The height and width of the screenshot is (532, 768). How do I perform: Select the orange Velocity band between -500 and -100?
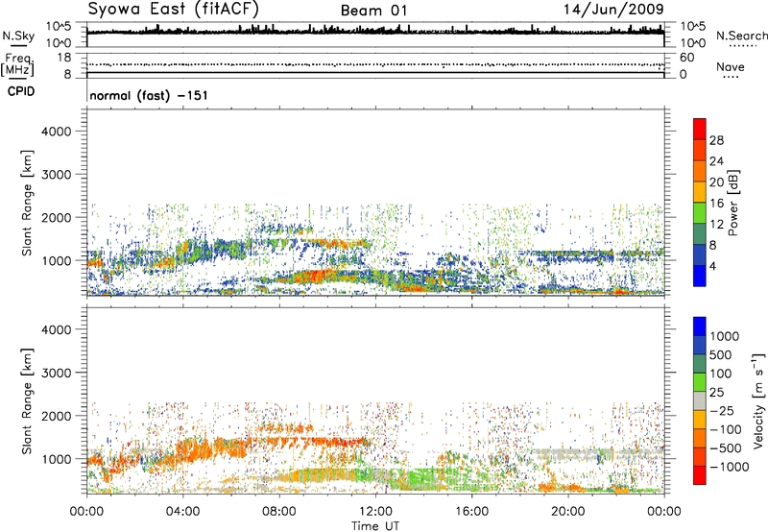click(700, 438)
